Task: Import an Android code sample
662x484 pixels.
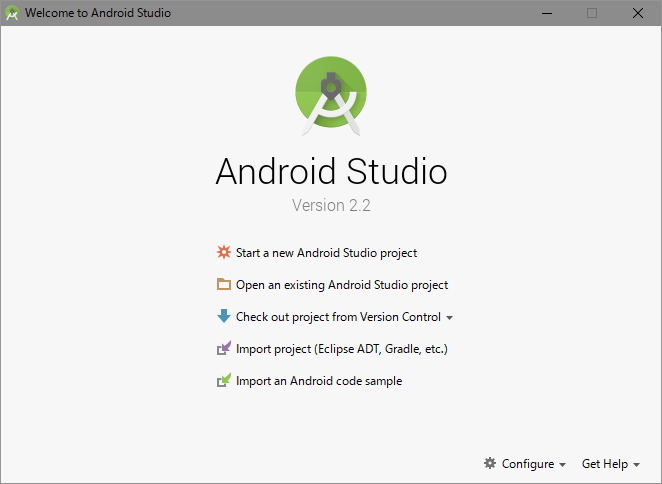Action: [319, 381]
